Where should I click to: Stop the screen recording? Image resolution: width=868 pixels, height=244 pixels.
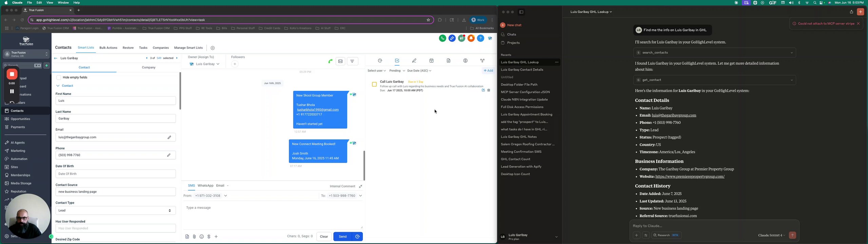[12, 74]
